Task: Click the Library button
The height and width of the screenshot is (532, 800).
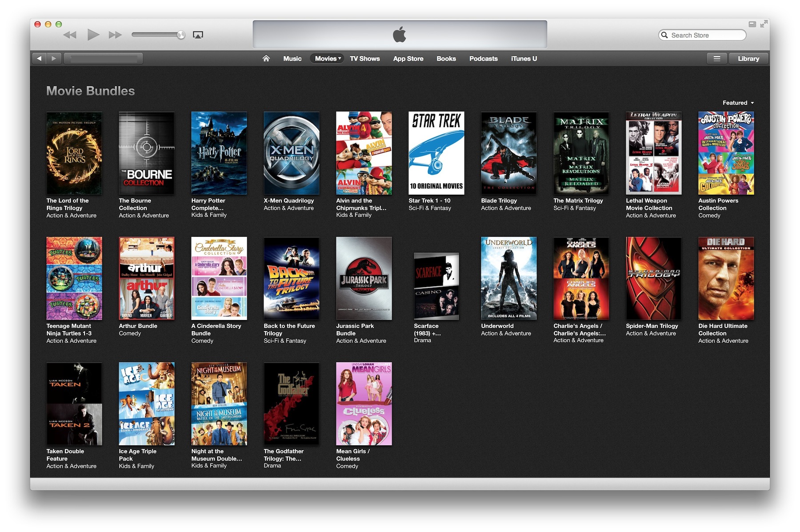Action: (x=748, y=58)
